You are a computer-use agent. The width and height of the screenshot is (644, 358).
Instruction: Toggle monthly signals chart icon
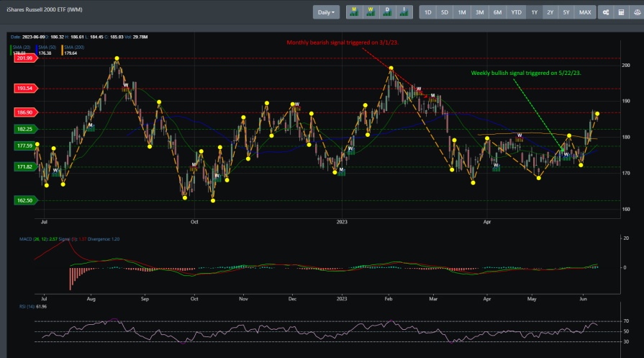[354, 12]
